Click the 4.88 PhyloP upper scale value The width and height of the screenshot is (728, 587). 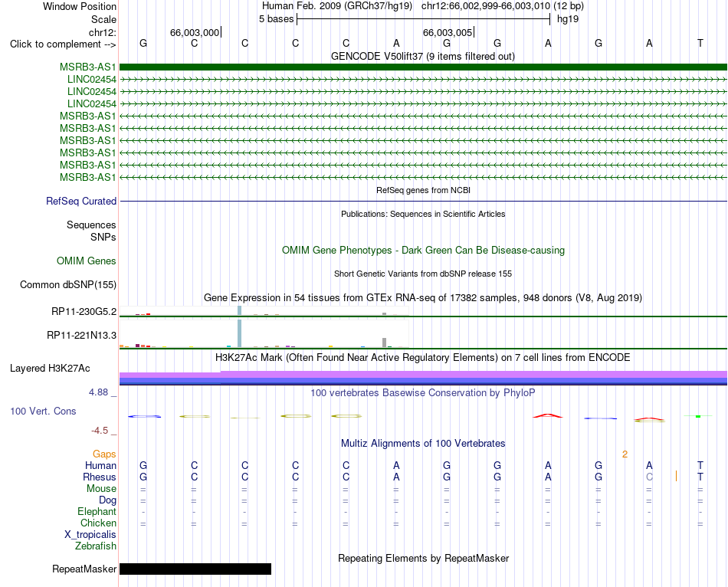[x=98, y=392]
